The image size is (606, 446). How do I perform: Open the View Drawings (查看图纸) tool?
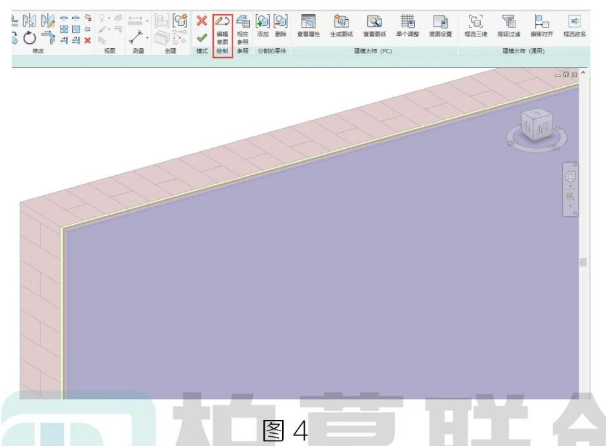coord(374,22)
